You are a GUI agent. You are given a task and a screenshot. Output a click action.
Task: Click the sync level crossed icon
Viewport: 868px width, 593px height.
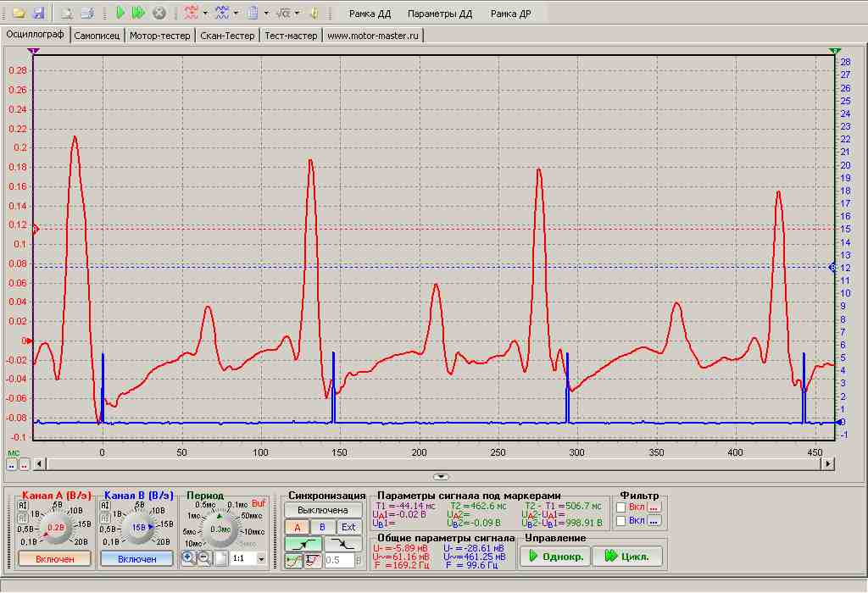(x=313, y=560)
